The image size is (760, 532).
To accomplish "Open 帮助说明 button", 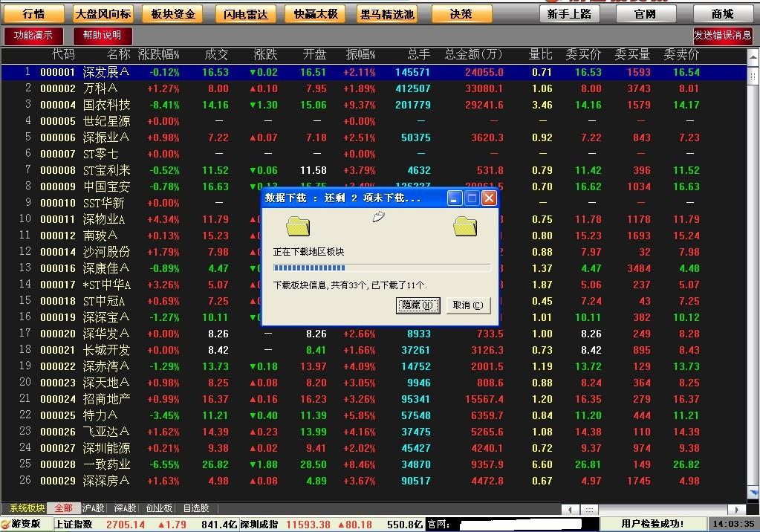I will pos(103,36).
